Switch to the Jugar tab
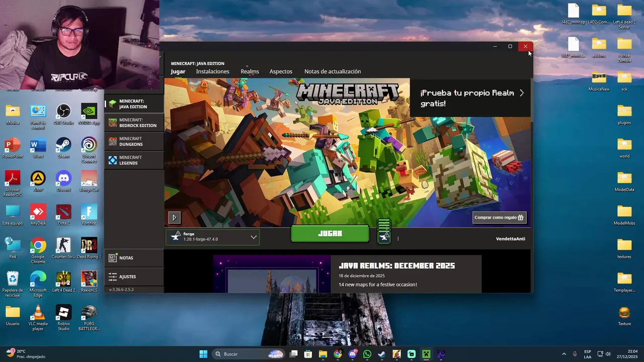This screenshot has width=644, height=362. (178, 71)
